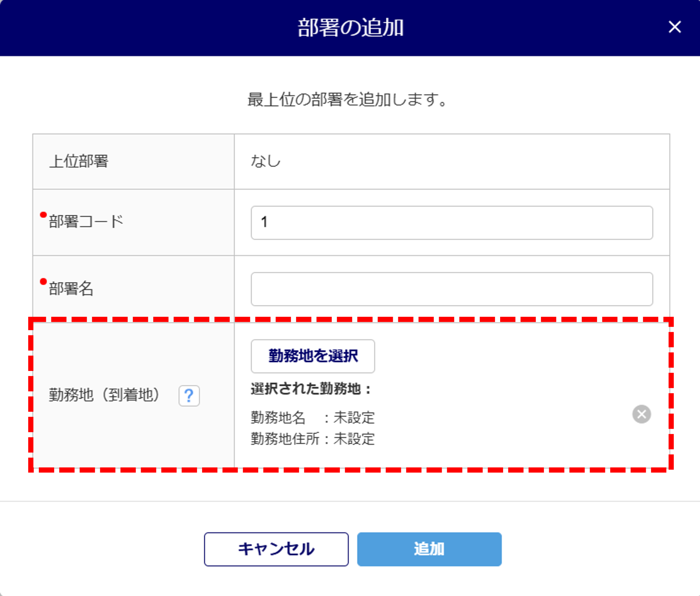The height and width of the screenshot is (596, 700).
Task: Click the 最上位の部署を追加します description text
Action: (x=348, y=100)
